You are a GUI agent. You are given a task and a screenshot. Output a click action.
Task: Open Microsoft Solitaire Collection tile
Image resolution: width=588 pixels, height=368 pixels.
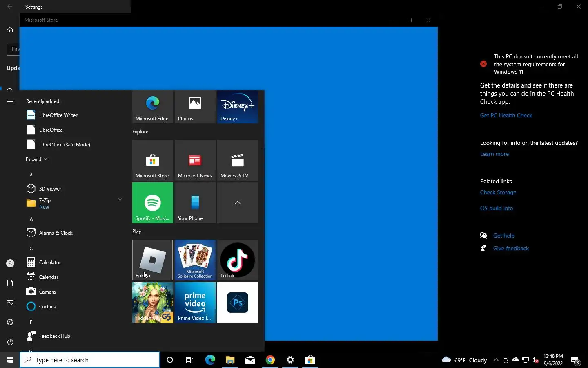pyautogui.click(x=195, y=260)
